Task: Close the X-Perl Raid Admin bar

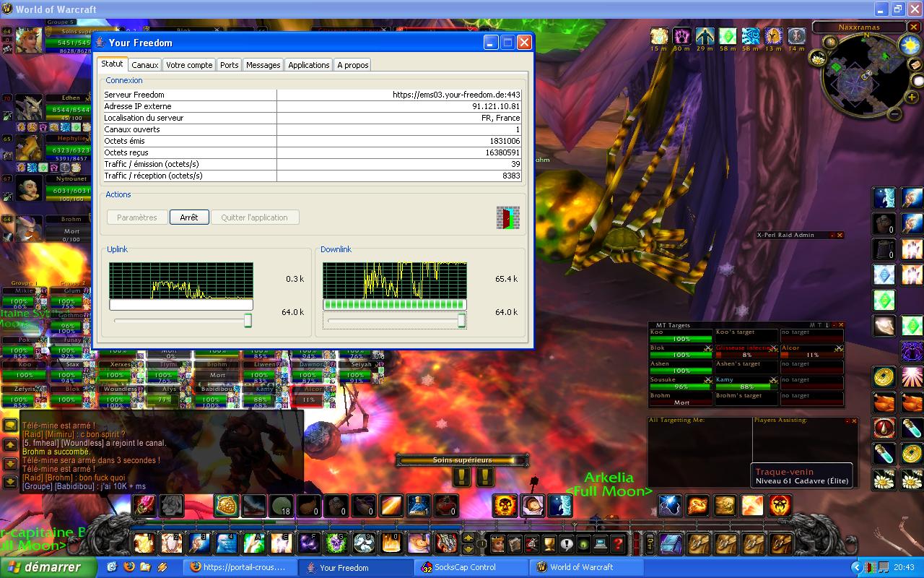Action: (x=840, y=235)
